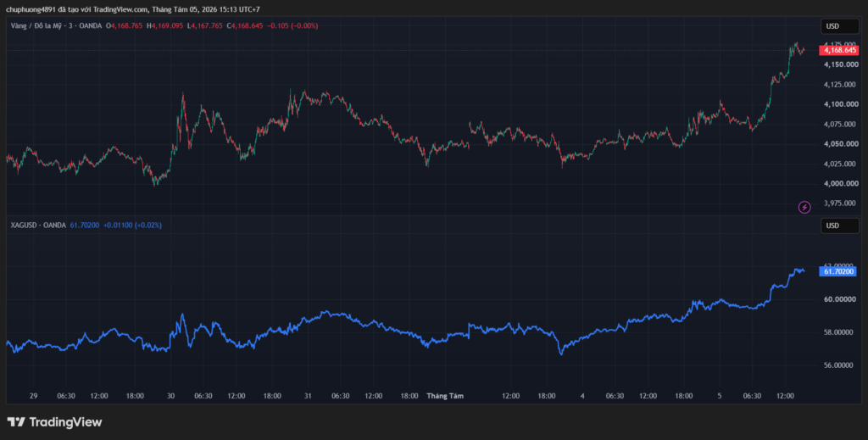Click the 4,025.000 price axis label

tap(841, 164)
